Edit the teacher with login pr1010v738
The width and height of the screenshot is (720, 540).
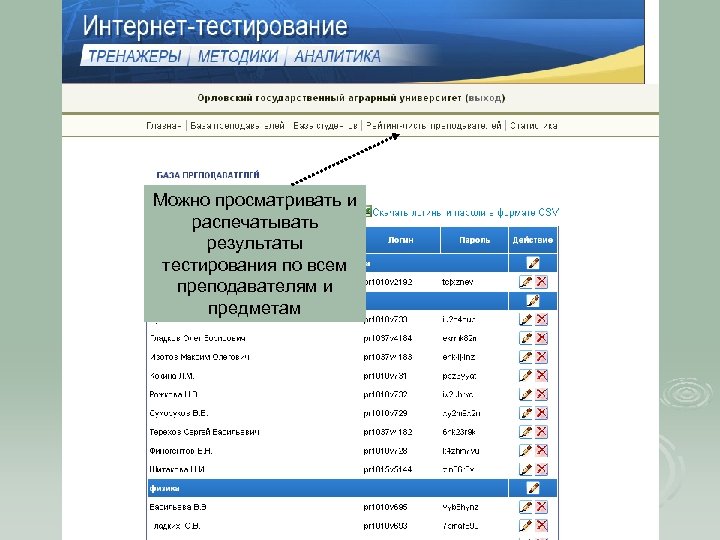point(526,451)
